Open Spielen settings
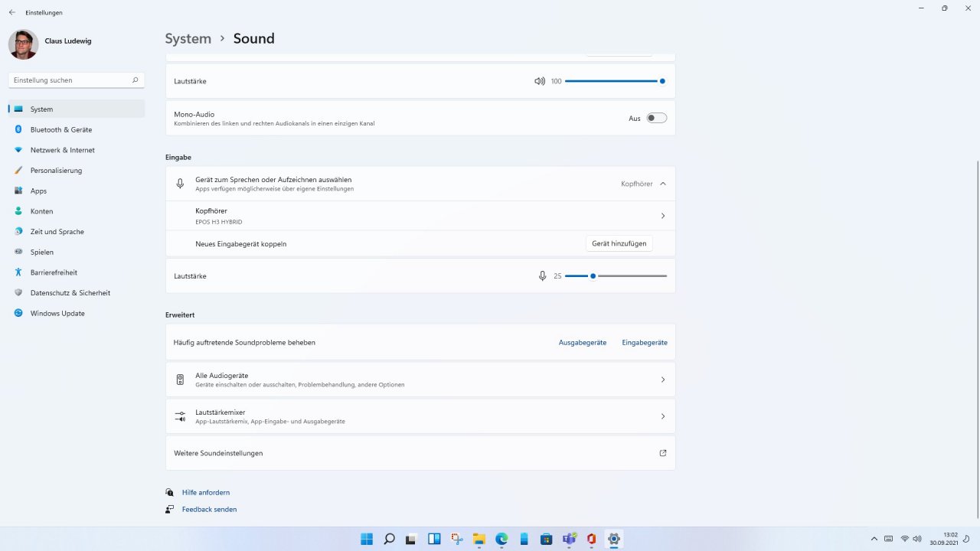Image resolution: width=980 pixels, height=551 pixels. pos(77,252)
